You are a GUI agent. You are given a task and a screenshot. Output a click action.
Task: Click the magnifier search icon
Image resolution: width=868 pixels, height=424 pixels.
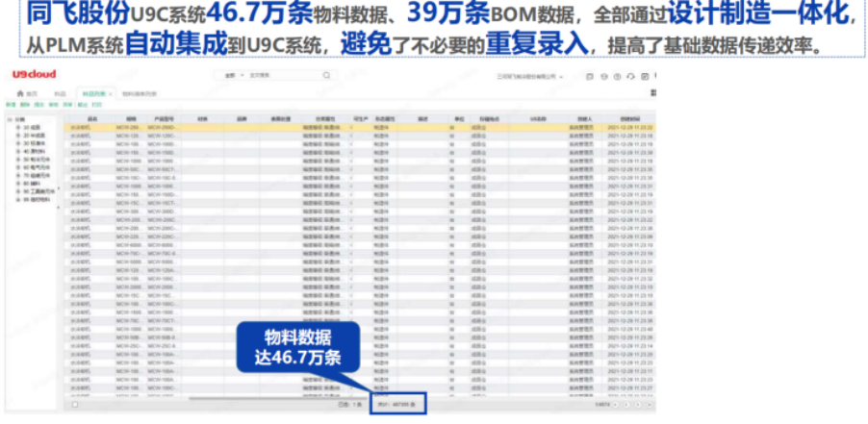tap(326, 75)
